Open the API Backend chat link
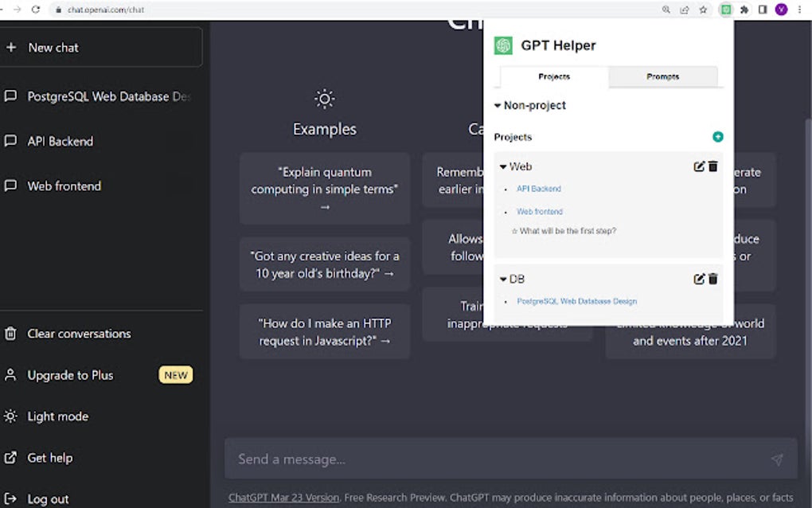812x508 pixels. click(538, 190)
